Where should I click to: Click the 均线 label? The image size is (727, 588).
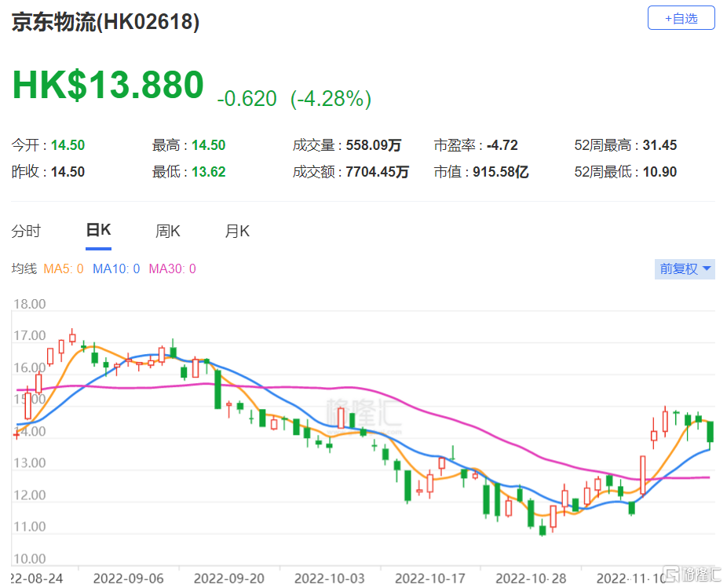24,269
